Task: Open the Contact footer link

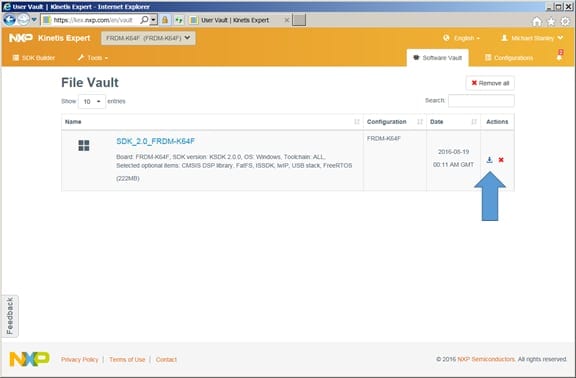Action: click(166, 359)
